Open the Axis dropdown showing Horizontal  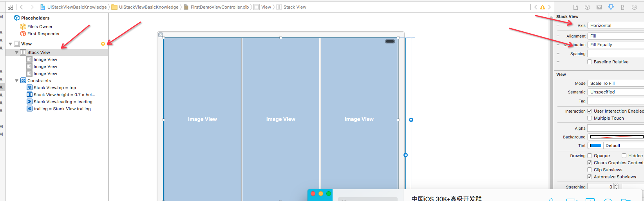(615, 25)
